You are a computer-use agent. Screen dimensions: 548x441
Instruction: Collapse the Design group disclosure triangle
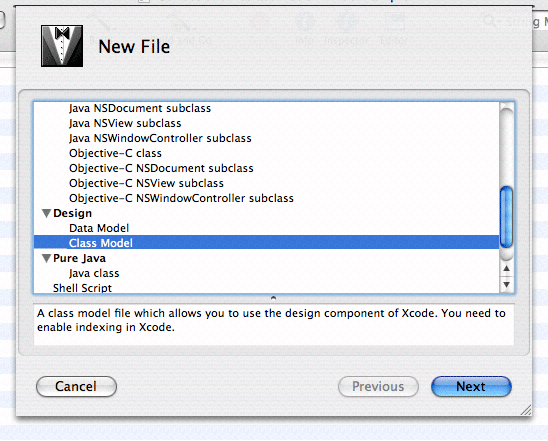pyautogui.click(x=46, y=213)
